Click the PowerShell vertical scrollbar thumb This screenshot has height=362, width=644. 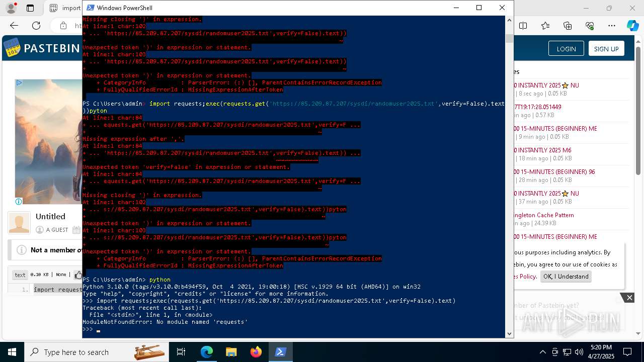pos(509,39)
